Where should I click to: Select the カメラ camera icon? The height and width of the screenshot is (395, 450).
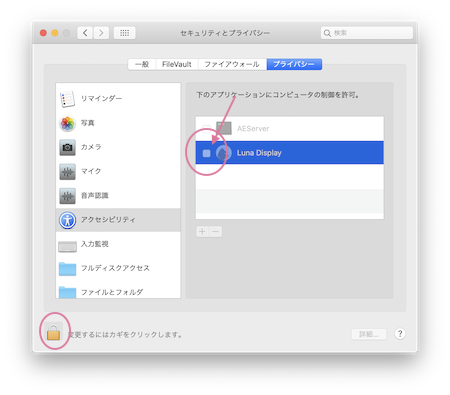pyautogui.click(x=67, y=147)
